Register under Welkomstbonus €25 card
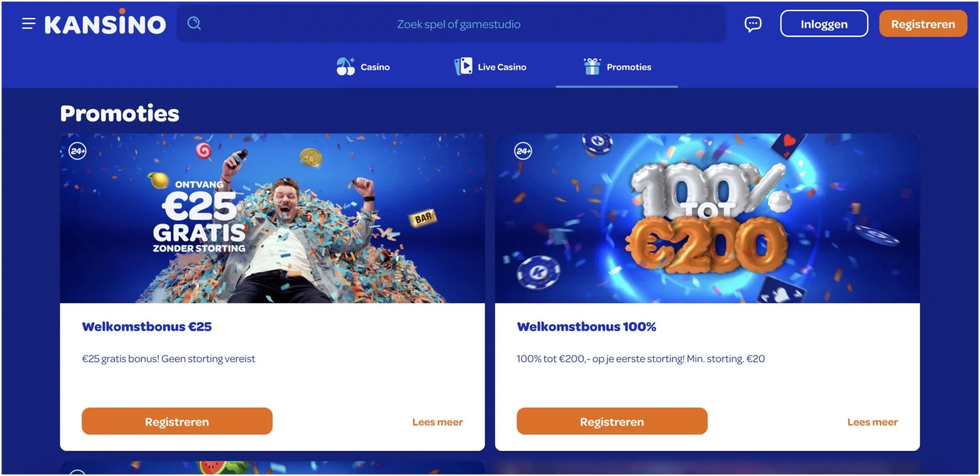980x476 pixels. (177, 421)
